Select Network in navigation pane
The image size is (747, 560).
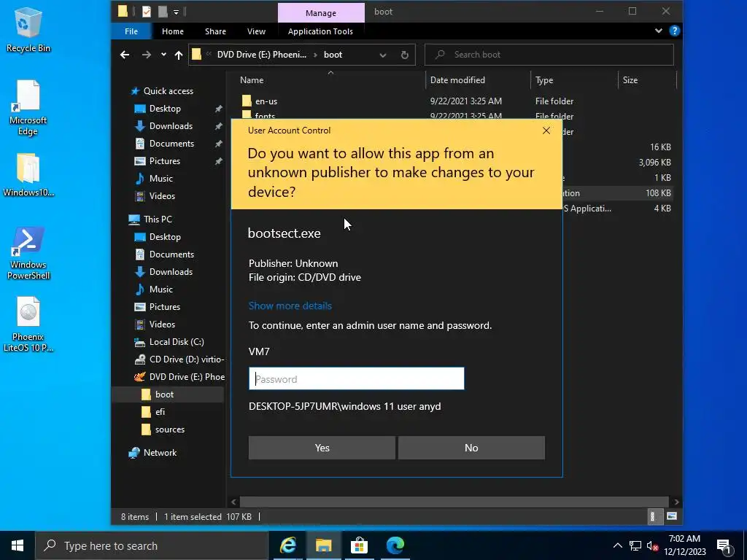160,453
